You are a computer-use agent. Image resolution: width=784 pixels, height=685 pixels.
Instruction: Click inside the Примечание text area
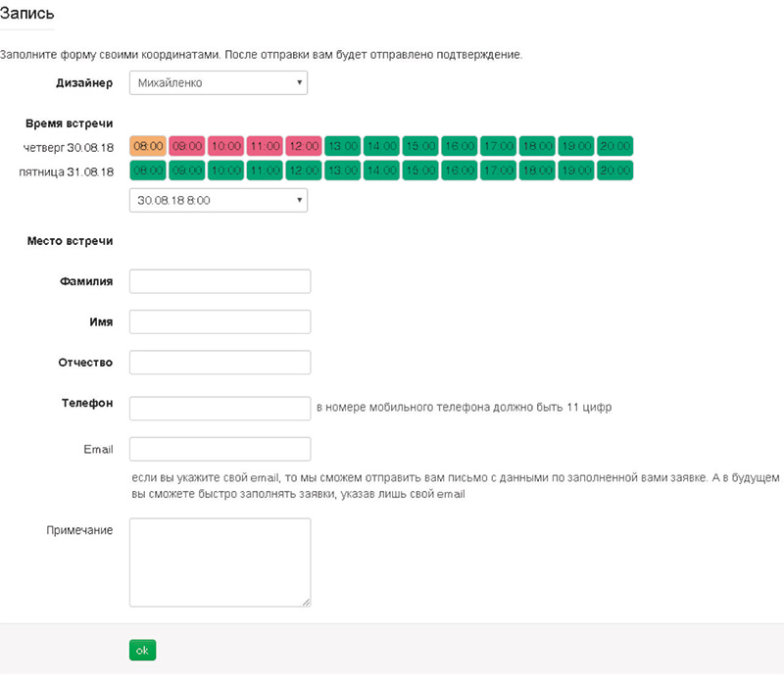coord(220,563)
